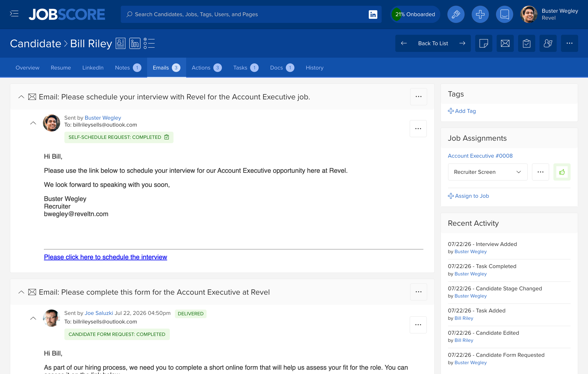Open LinkedIn profile icon next to Bill Riley
588x374 pixels.
135,44
